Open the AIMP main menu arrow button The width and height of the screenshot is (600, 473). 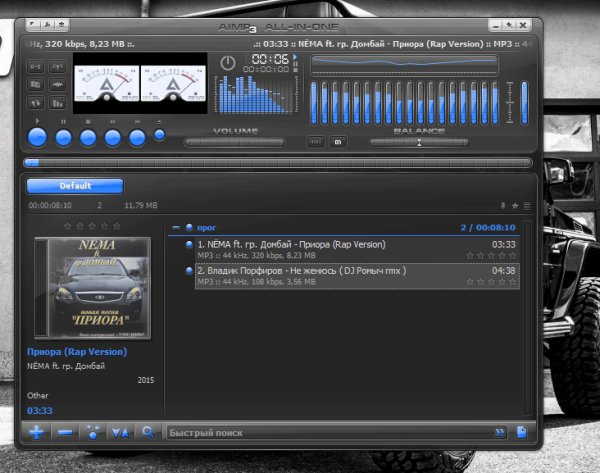pos(33,25)
